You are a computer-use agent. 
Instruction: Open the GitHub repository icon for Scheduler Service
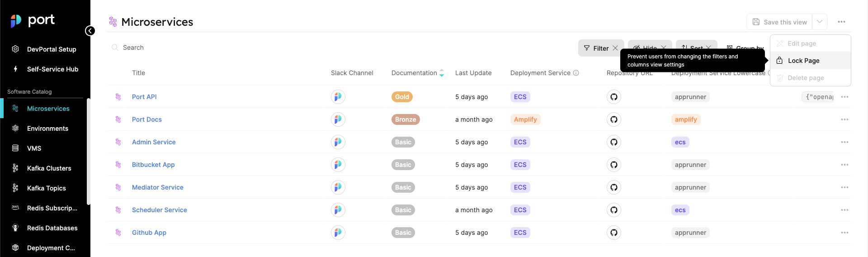click(x=614, y=210)
